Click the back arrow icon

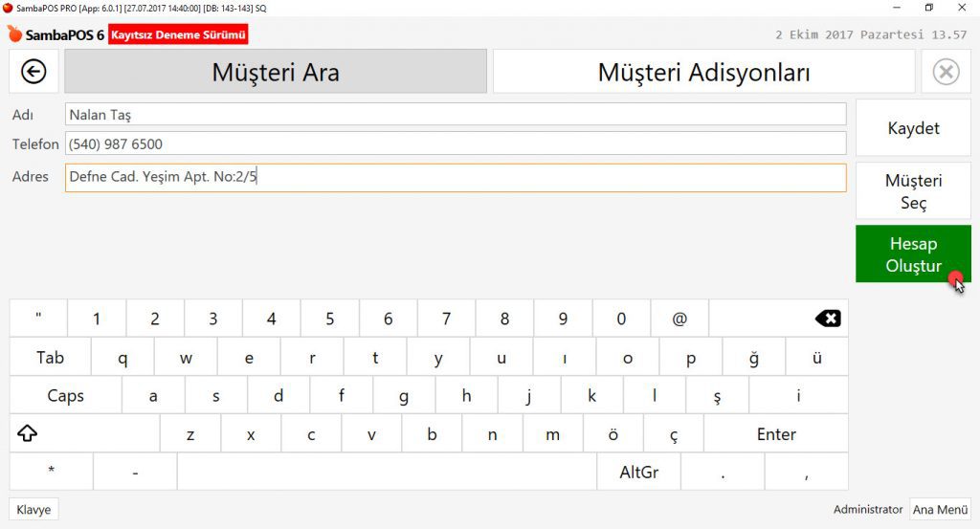point(34,72)
